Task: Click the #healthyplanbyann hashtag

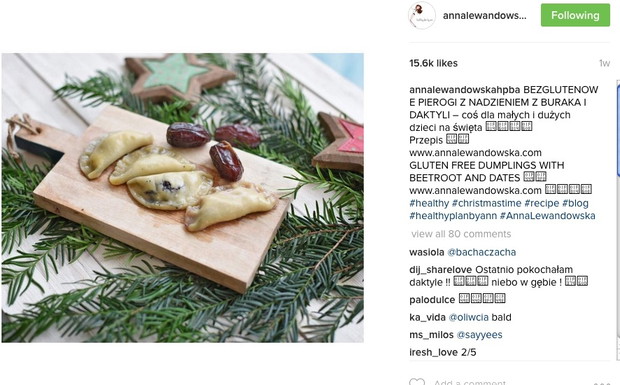Action: coord(453,216)
